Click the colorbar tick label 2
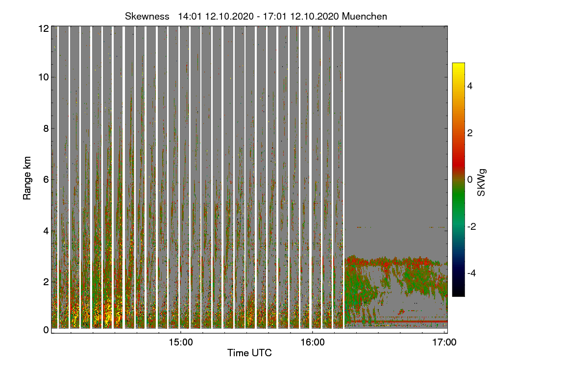The height and width of the screenshot is (392, 588). tap(469, 133)
